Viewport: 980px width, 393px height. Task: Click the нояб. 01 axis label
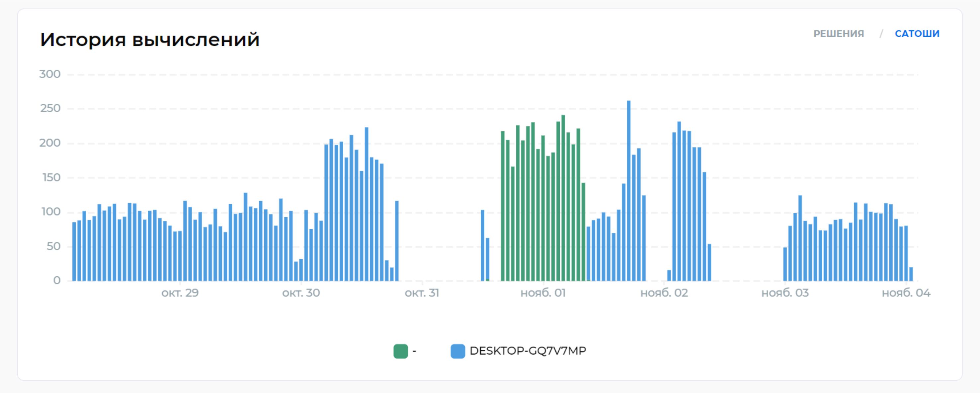[543, 293]
